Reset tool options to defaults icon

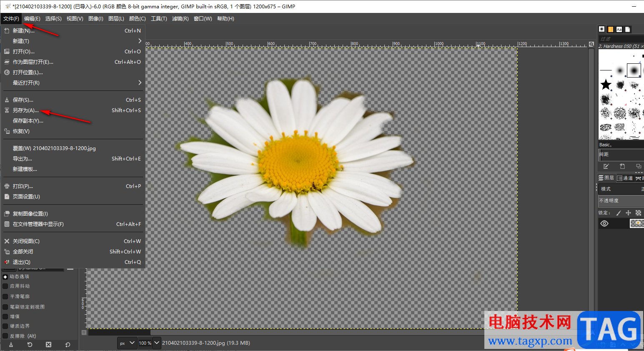tap(68, 345)
